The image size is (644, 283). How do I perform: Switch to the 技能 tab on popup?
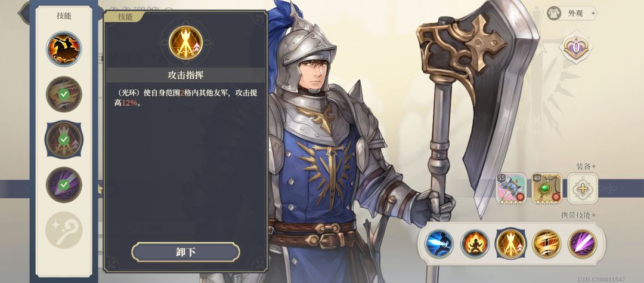point(125,17)
